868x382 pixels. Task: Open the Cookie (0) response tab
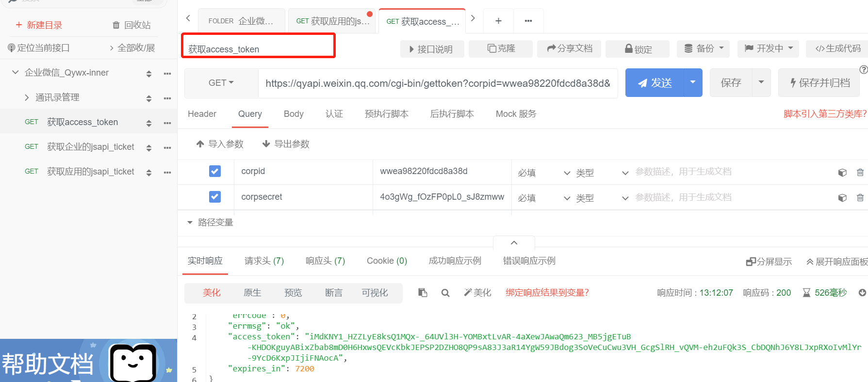coord(387,261)
